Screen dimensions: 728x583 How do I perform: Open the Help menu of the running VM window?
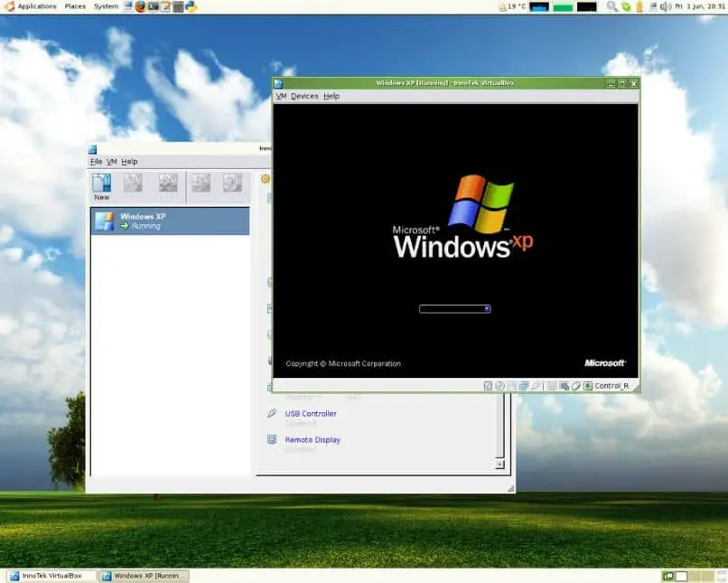(331, 96)
